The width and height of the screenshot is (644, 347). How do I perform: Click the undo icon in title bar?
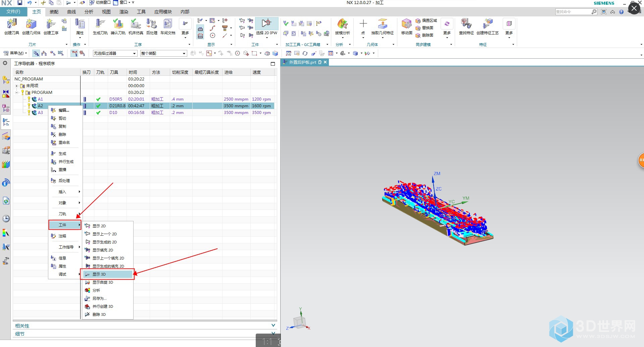[x=30, y=3]
